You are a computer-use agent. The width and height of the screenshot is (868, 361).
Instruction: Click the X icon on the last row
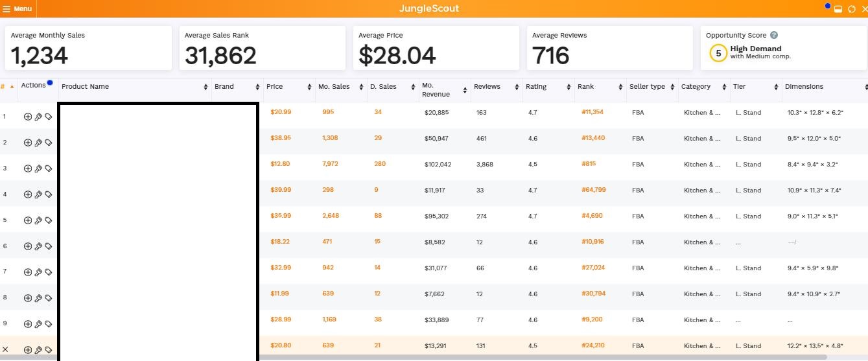click(x=5, y=349)
